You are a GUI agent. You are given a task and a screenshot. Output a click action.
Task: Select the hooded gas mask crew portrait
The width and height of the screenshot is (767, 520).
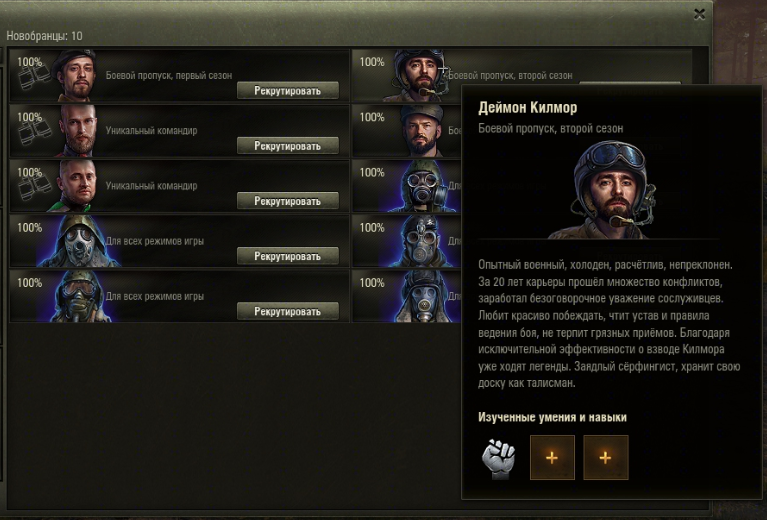click(78, 241)
